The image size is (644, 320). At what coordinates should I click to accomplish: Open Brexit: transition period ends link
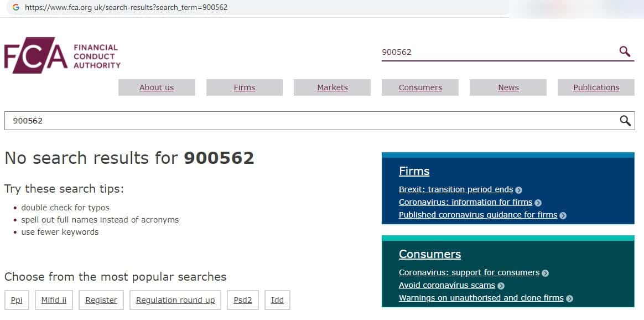[x=456, y=189]
